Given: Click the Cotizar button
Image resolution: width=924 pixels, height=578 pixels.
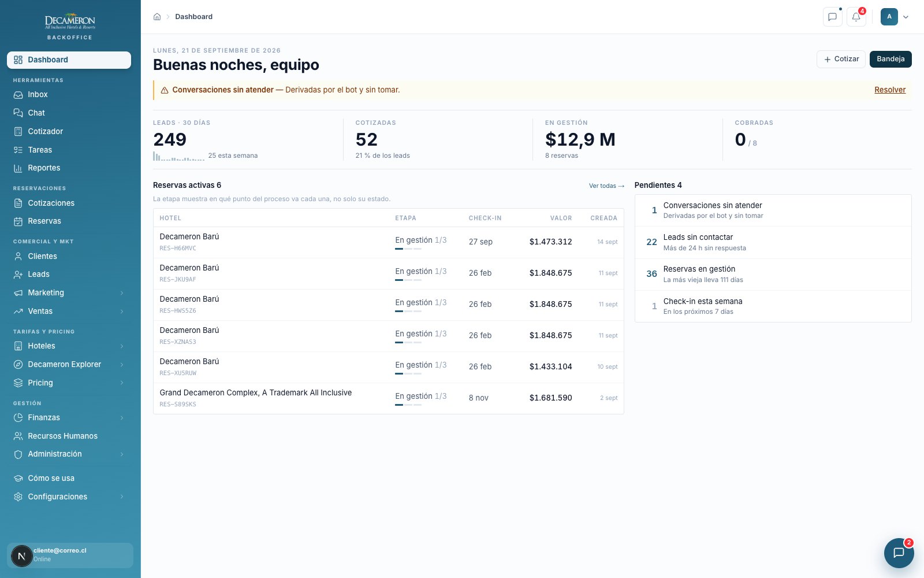Looking at the screenshot, I should click(x=841, y=59).
